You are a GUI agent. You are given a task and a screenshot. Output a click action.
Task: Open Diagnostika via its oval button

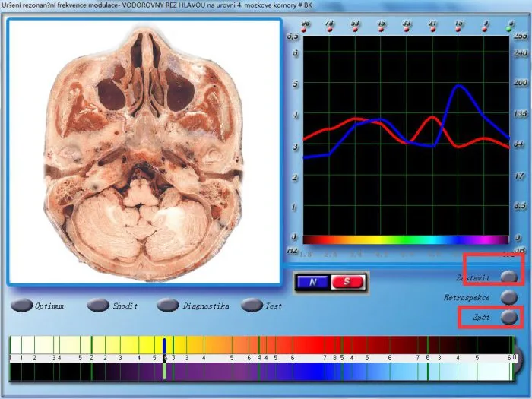(168, 305)
